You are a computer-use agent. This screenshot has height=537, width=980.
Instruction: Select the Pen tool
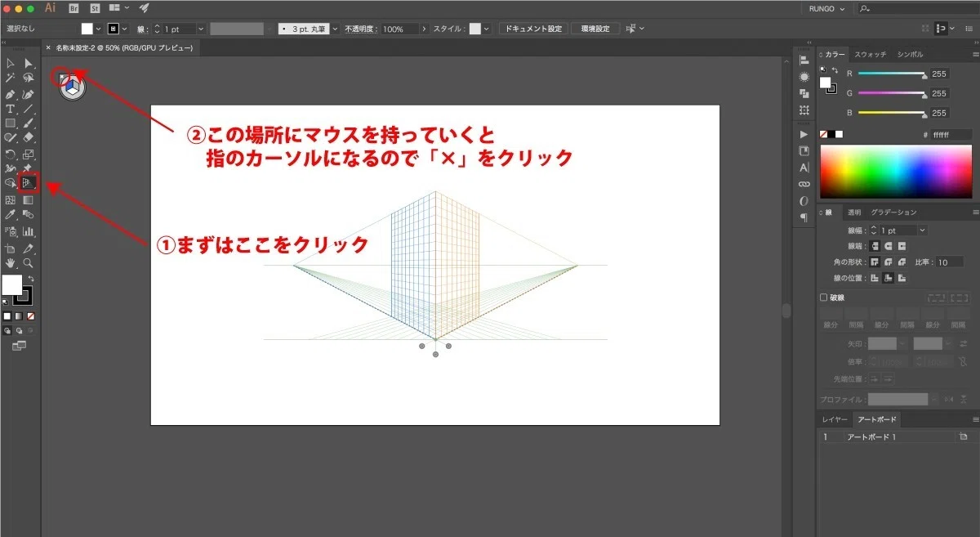pyautogui.click(x=11, y=94)
